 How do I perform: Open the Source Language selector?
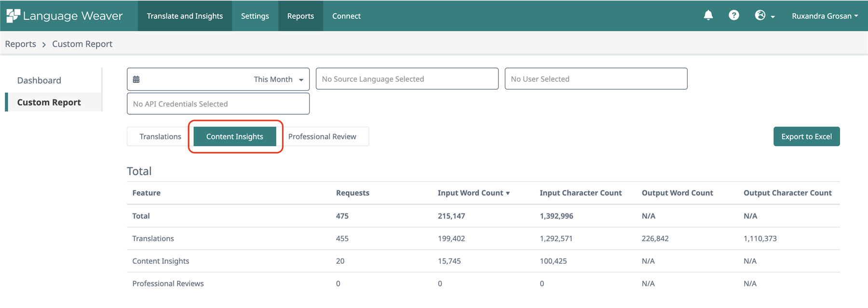(407, 79)
